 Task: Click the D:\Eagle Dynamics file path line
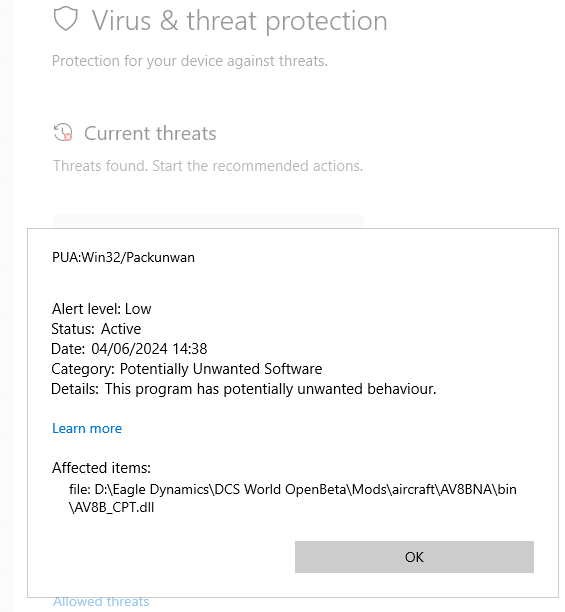click(293, 489)
